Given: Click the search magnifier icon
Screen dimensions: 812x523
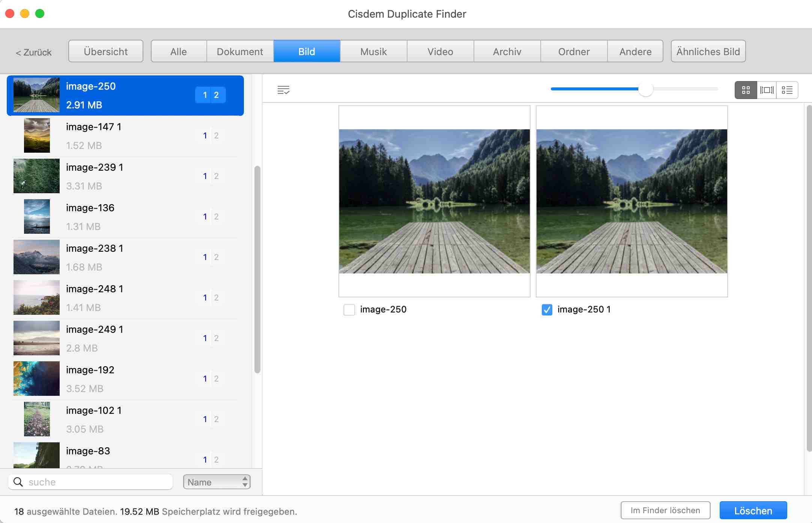Looking at the screenshot, I should click(18, 482).
